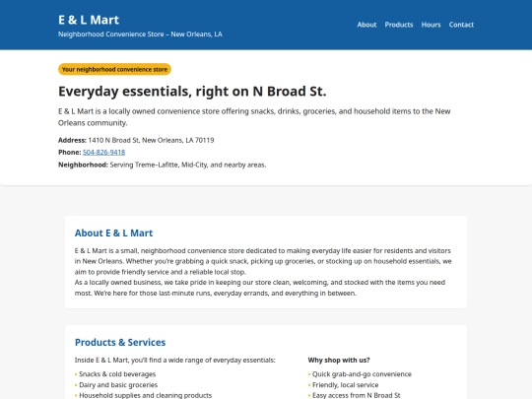
Task: Open the About navigation link
Action: point(366,25)
